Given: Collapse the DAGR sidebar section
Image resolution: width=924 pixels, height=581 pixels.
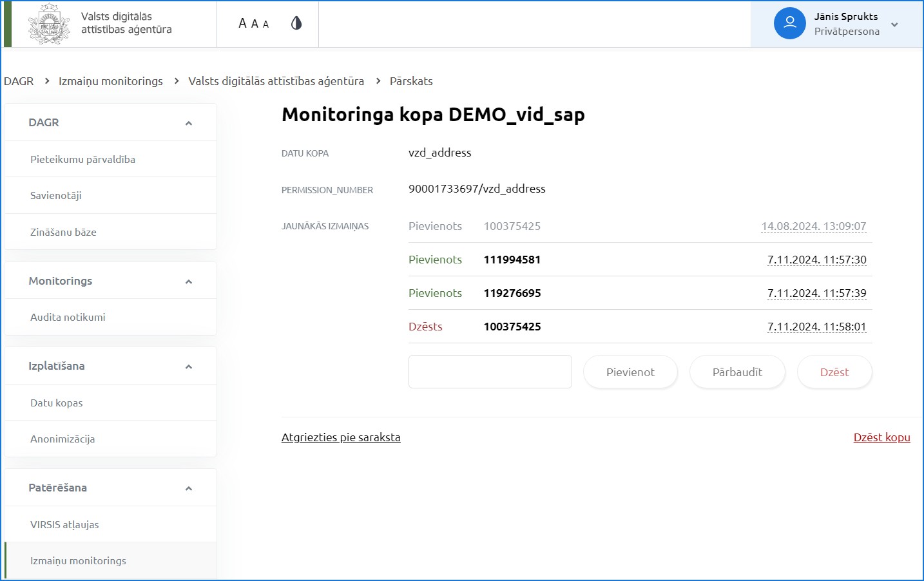Looking at the screenshot, I should pyautogui.click(x=189, y=123).
